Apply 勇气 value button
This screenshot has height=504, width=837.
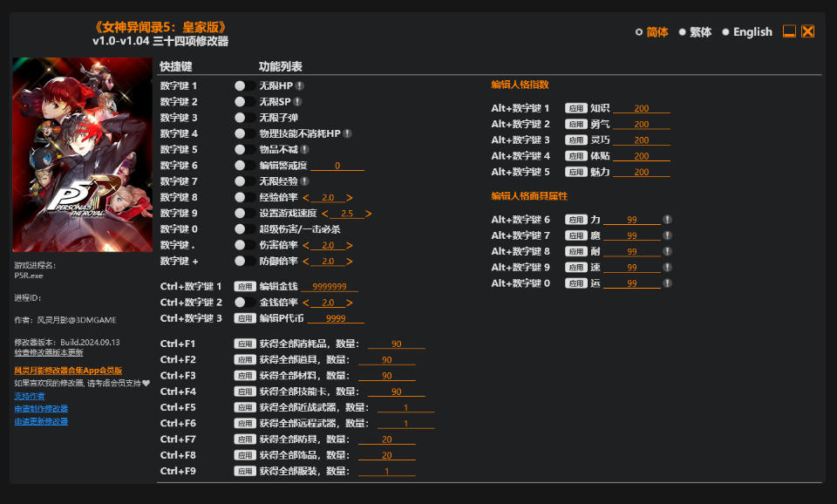(576, 125)
